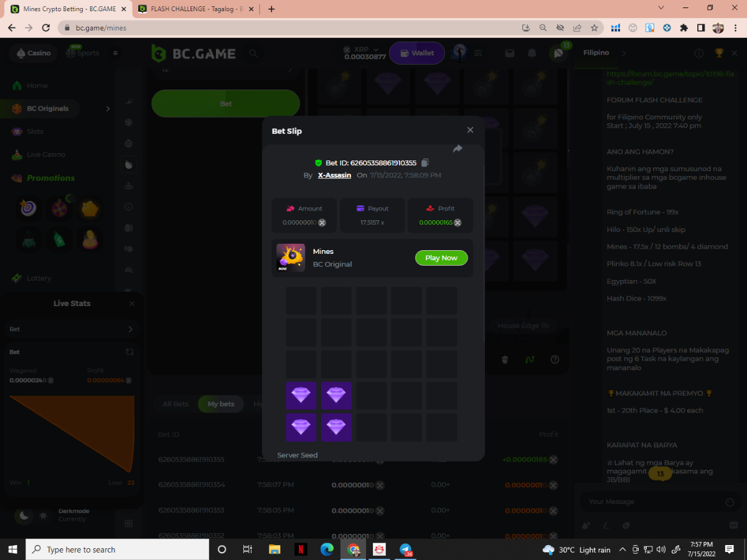Click the green Play Now button

(441, 258)
